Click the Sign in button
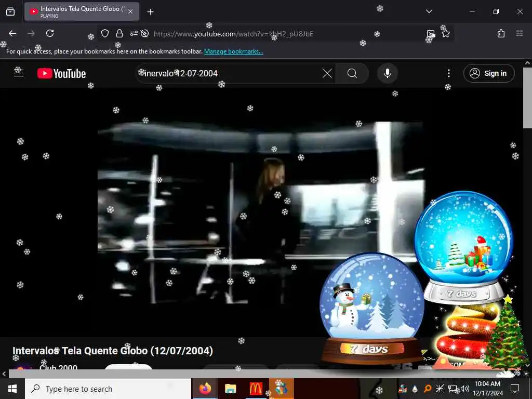Viewport: 532px width, 399px height. click(488, 73)
